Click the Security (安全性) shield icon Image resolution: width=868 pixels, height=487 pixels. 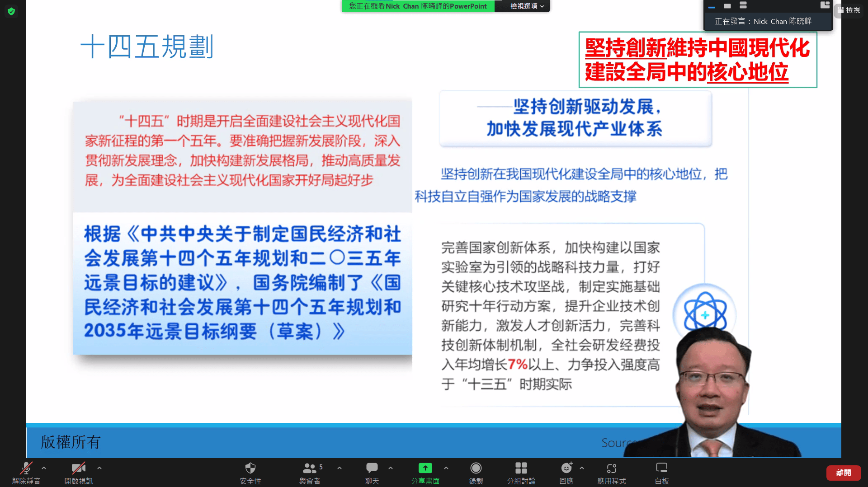click(250, 468)
